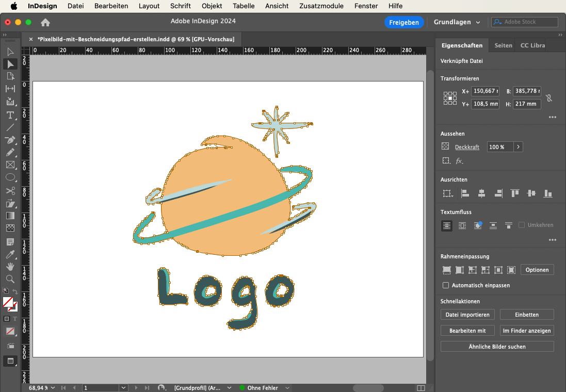Screen dimensions: 566x392
Task: Enable the Automatisch einpassen checkbox
Action: tap(446, 285)
